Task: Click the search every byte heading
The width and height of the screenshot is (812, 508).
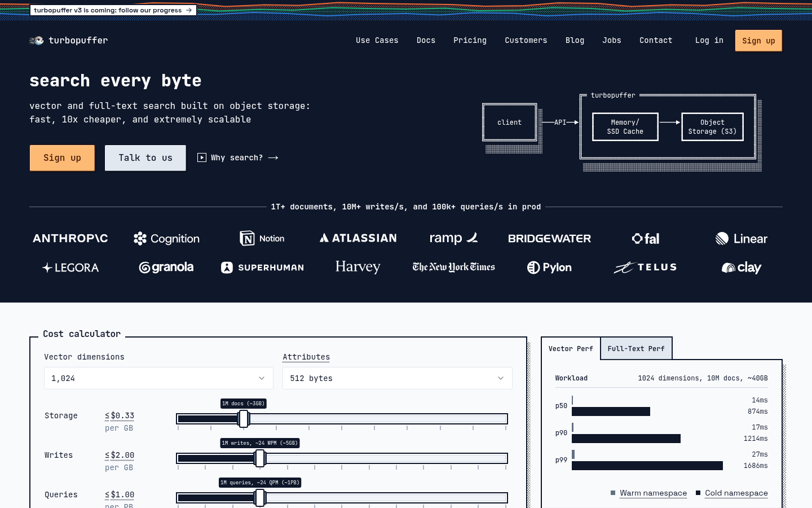Action: (116, 81)
